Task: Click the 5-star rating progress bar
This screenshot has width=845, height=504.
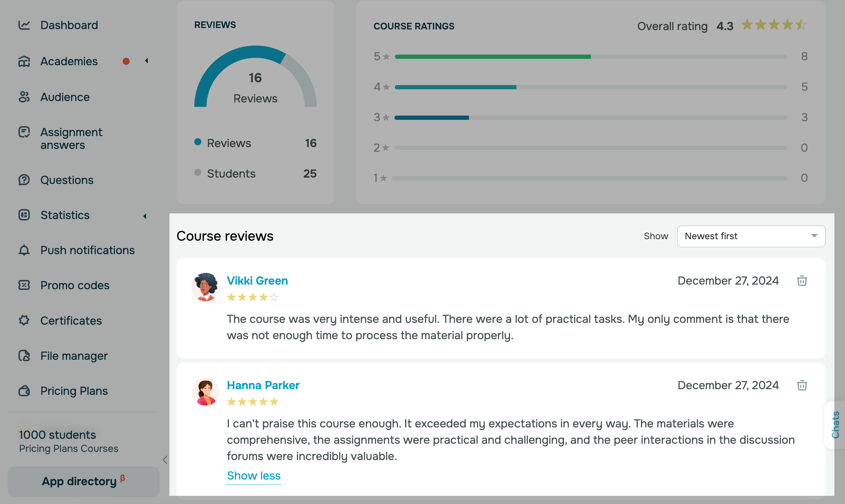Action: (590, 57)
